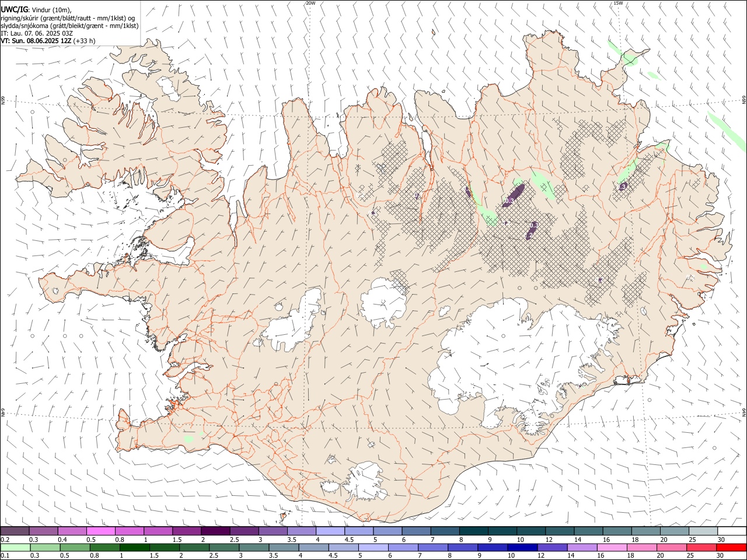
Task: Select the mauve 0.3 snow legend swatch
Action: point(43,531)
